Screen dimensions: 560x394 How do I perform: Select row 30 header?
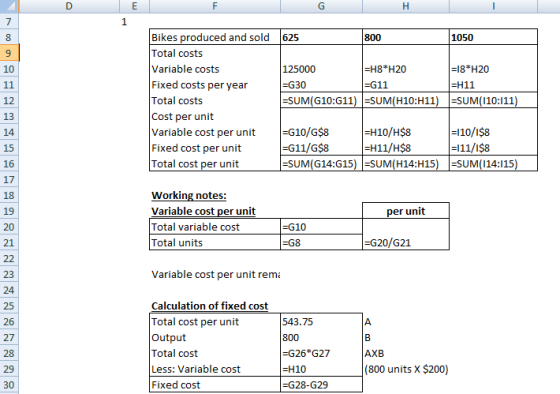tap(9, 385)
